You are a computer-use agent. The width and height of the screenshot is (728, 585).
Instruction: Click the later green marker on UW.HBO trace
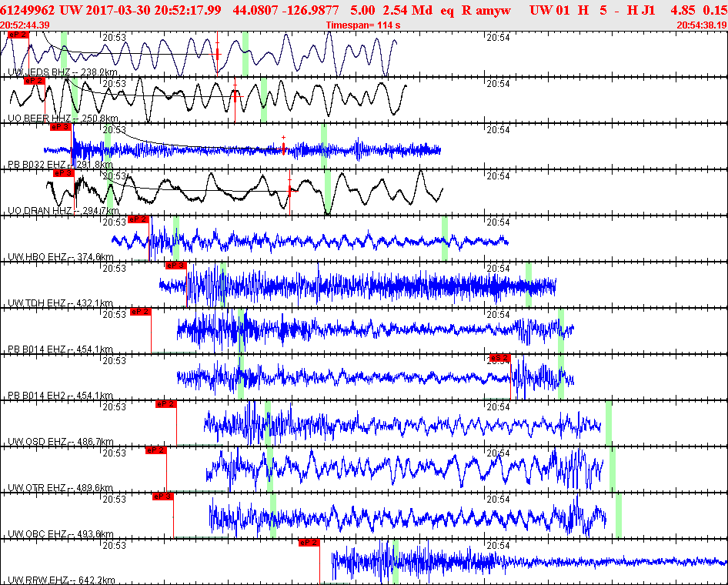click(x=445, y=238)
